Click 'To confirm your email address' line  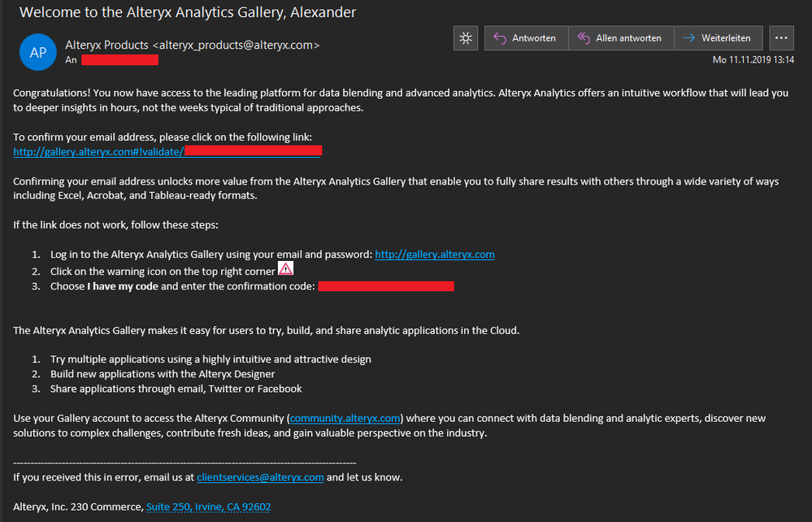163,137
